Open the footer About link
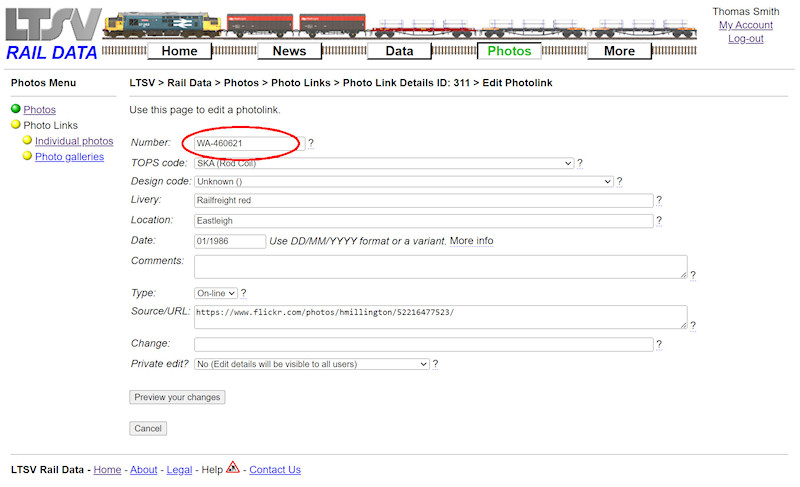800x487 pixels. (143, 470)
